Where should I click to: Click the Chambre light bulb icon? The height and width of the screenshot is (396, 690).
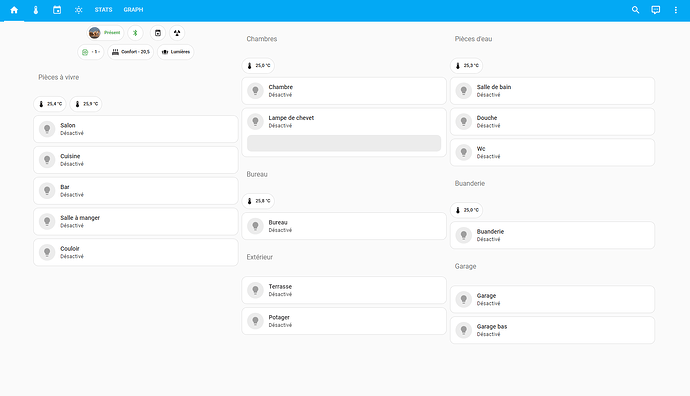(255, 91)
